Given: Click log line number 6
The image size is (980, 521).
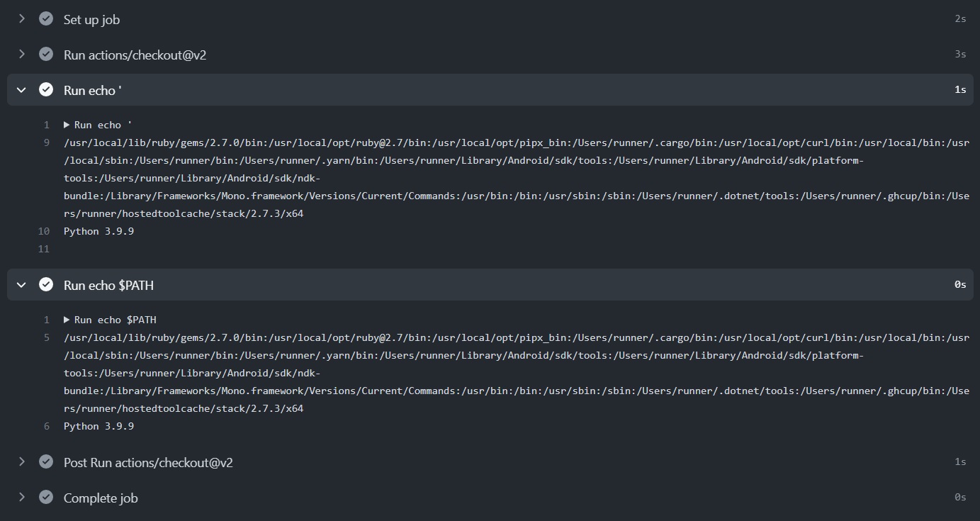Looking at the screenshot, I should pos(47,426).
